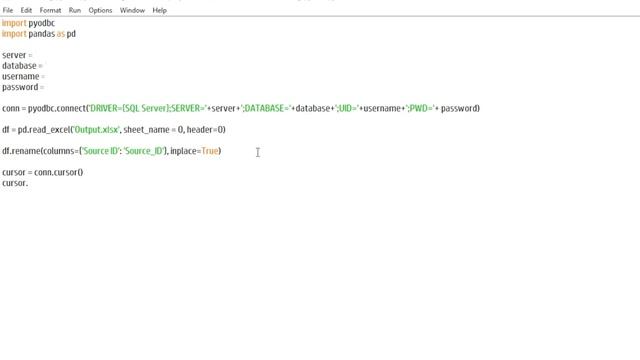Click the 'cursor = conn.cursor()' line

(x=42, y=172)
